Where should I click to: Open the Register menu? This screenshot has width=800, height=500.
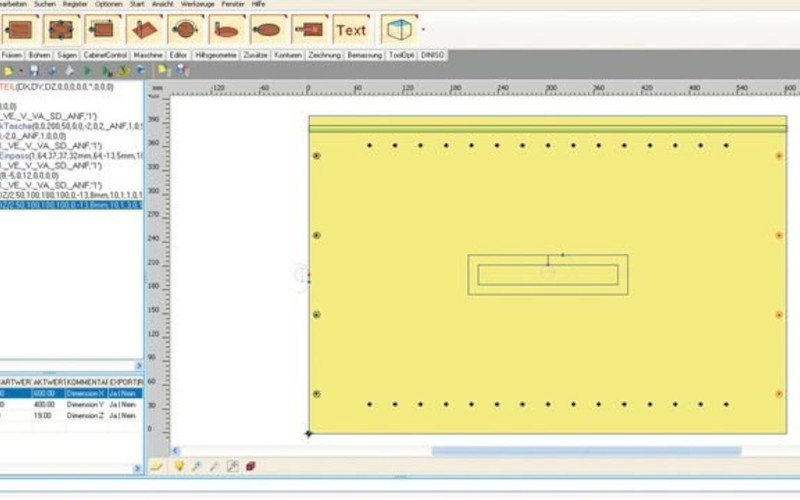75,4
